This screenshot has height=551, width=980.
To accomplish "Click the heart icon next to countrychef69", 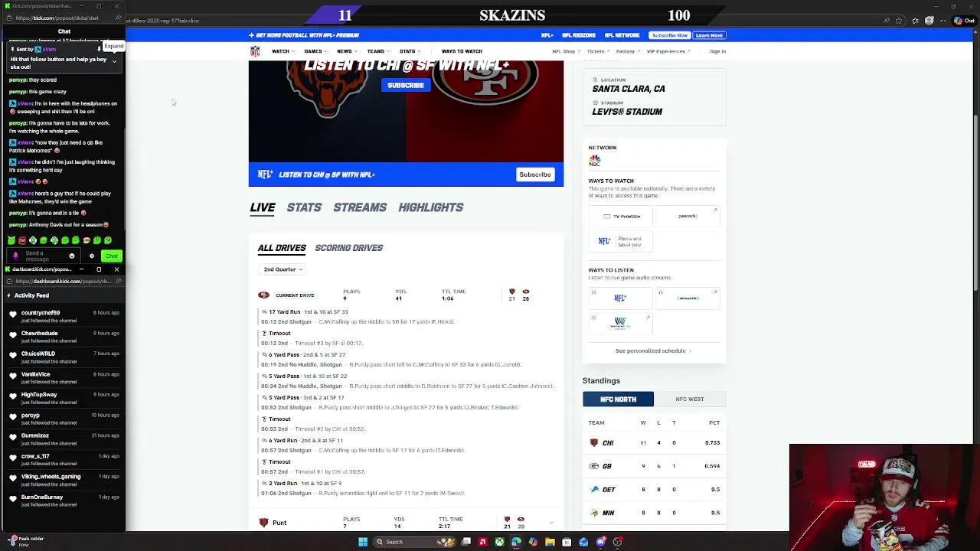I will (x=13, y=313).
